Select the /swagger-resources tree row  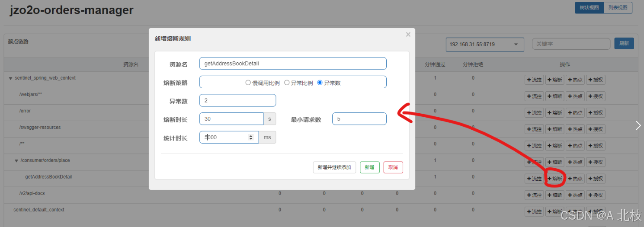click(40, 128)
